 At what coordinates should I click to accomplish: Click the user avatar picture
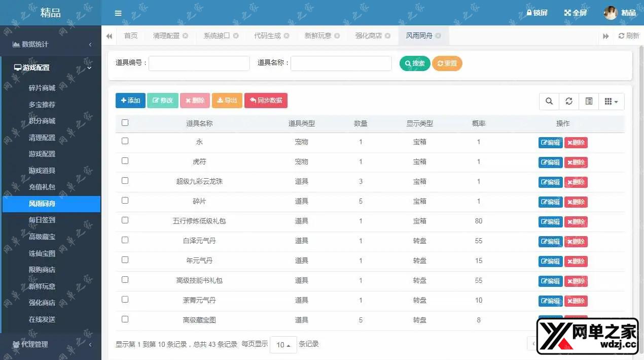(x=611, y=13)
